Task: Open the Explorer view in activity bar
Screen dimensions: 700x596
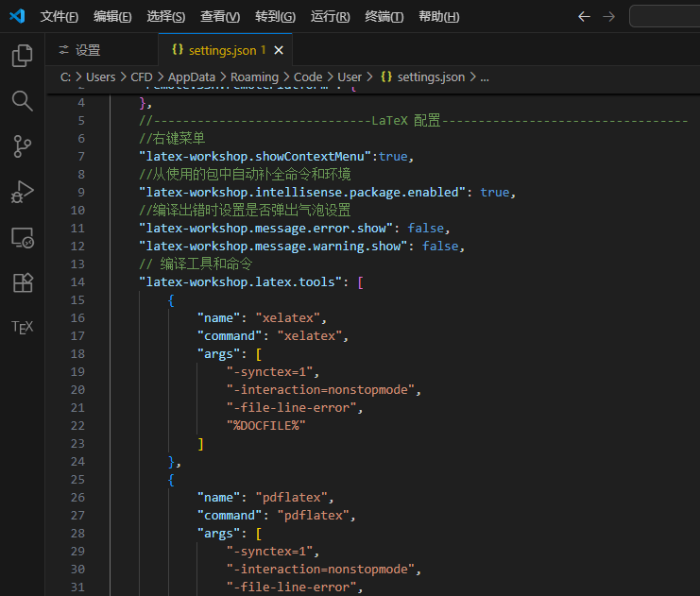Action: click(22, 56)
